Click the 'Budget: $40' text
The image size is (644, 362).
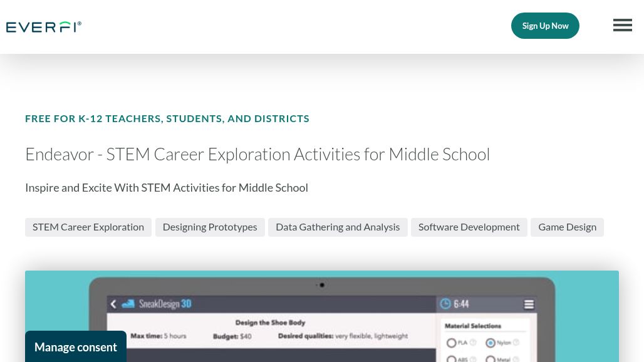(232, 336)
